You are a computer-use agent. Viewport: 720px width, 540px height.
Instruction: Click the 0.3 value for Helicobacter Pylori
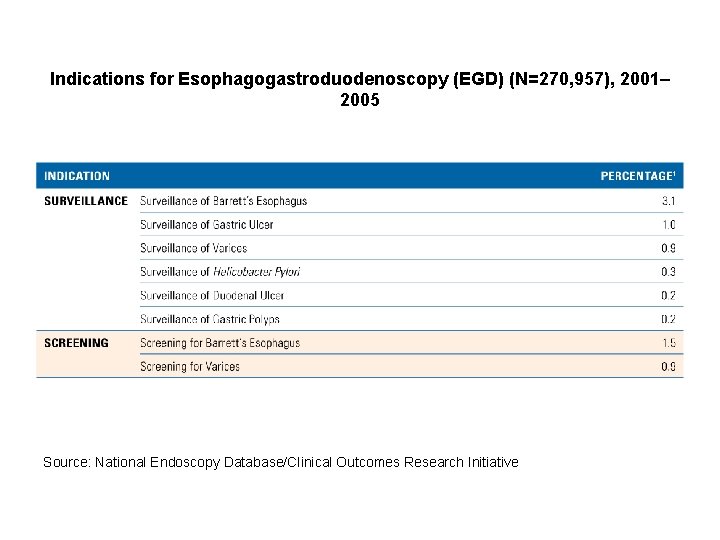[x=669, y=272]
